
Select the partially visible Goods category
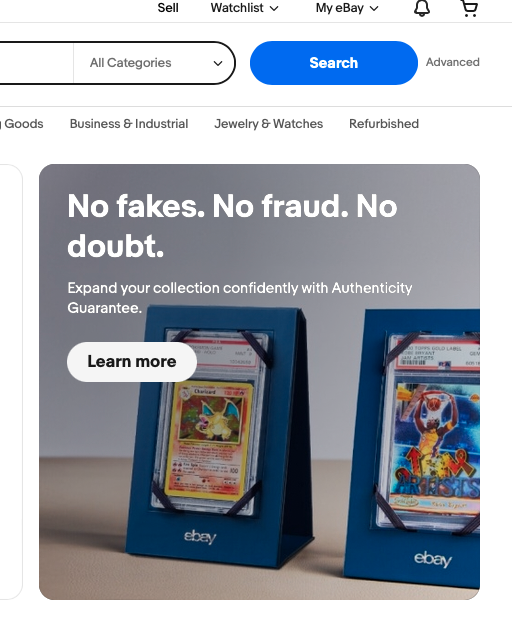click(x=21, y=124)
